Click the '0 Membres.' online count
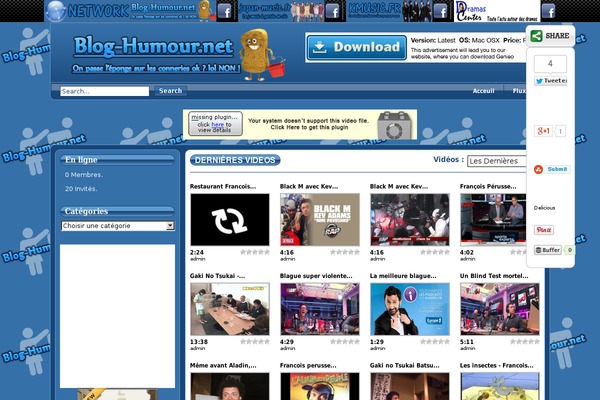600x400 pixels. coord(84,175)
